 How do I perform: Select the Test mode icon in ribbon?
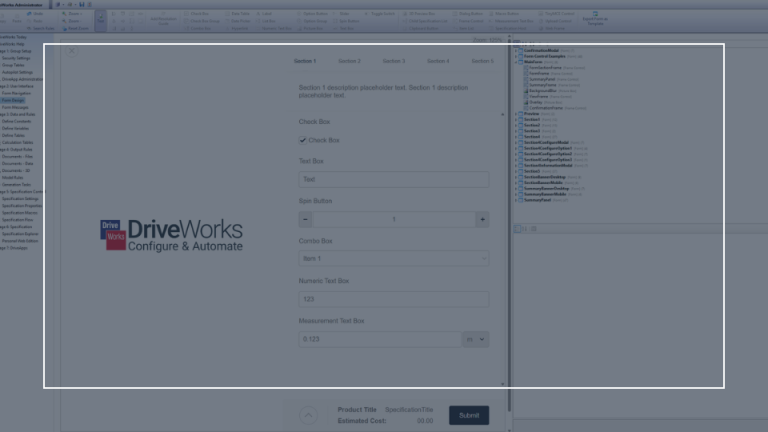100,20
